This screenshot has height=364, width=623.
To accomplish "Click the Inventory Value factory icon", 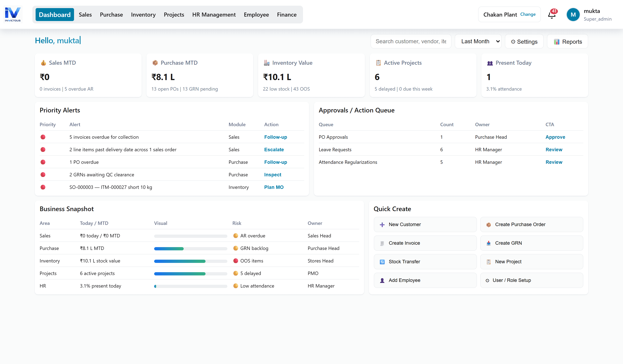I will 267,63.
